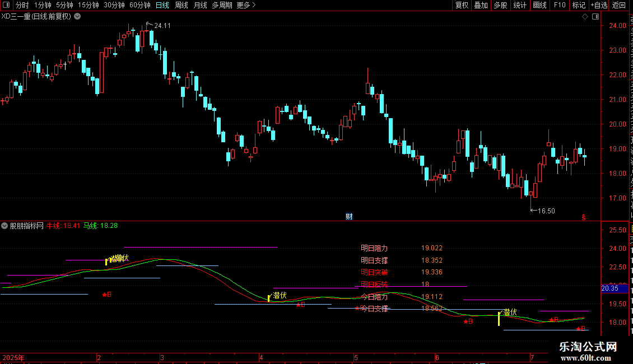The width and height of the screenshot is (633, 364).
Task: Click the 潜伏 signal near April
Action: point(280,295)
